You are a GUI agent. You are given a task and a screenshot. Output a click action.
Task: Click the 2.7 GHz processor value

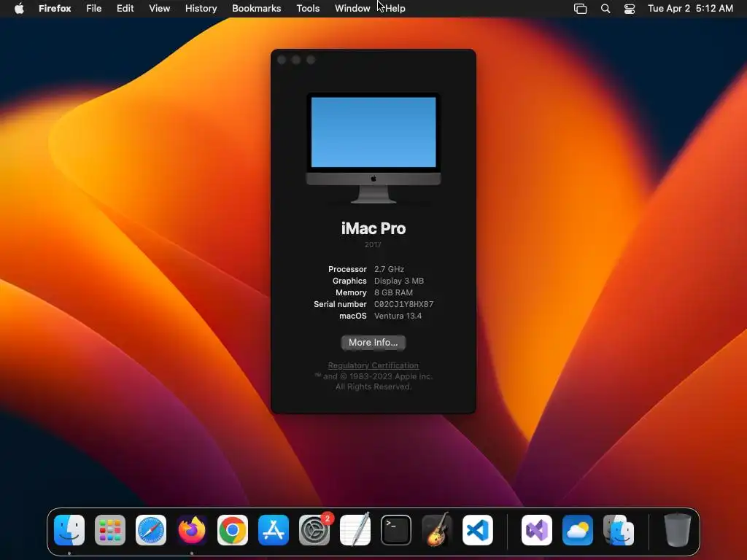(x=389, y=269)
